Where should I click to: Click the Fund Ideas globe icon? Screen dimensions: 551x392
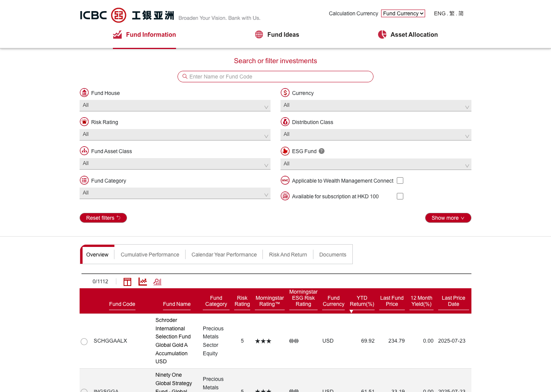[x=259, y=34]
